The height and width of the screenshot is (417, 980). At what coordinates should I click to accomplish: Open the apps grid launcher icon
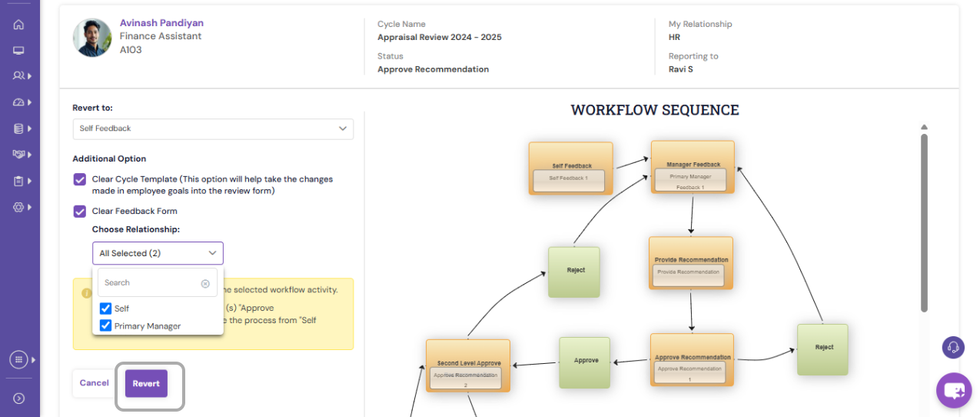coord(18,359)
